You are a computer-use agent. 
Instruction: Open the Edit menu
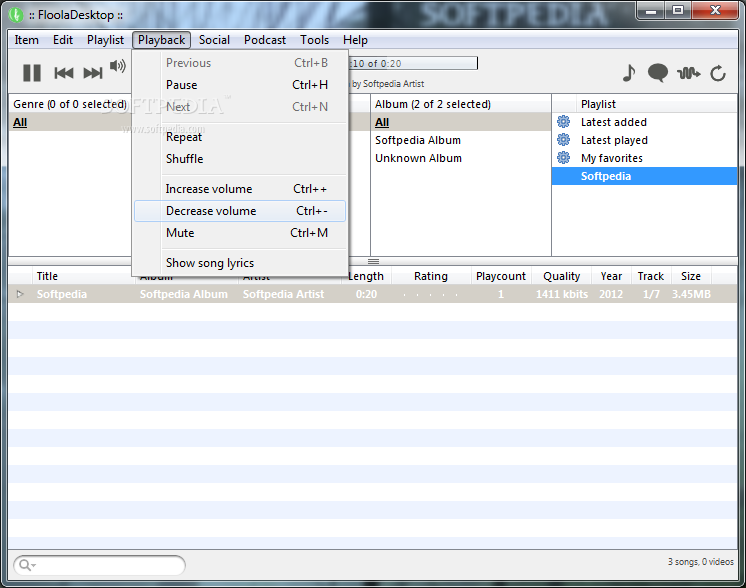(63, 40)
